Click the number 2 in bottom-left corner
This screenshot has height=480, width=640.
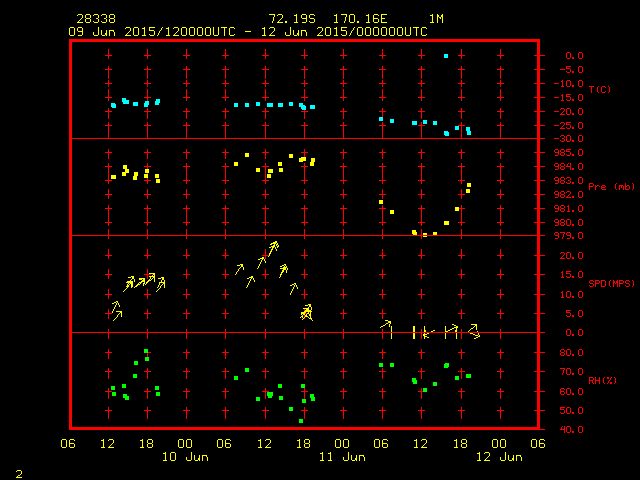point(18,471)
